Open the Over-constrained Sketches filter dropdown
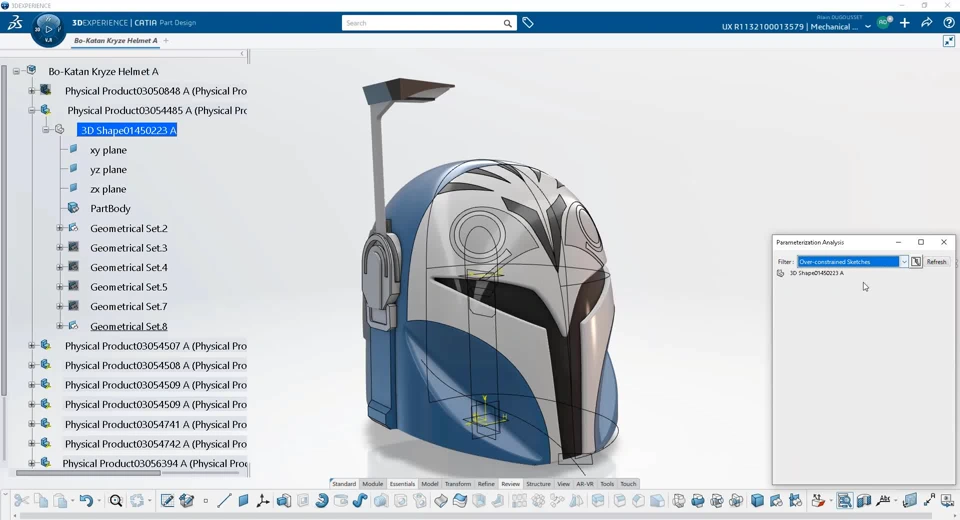Screen dimensions: 960x520 tap(904, 262)
